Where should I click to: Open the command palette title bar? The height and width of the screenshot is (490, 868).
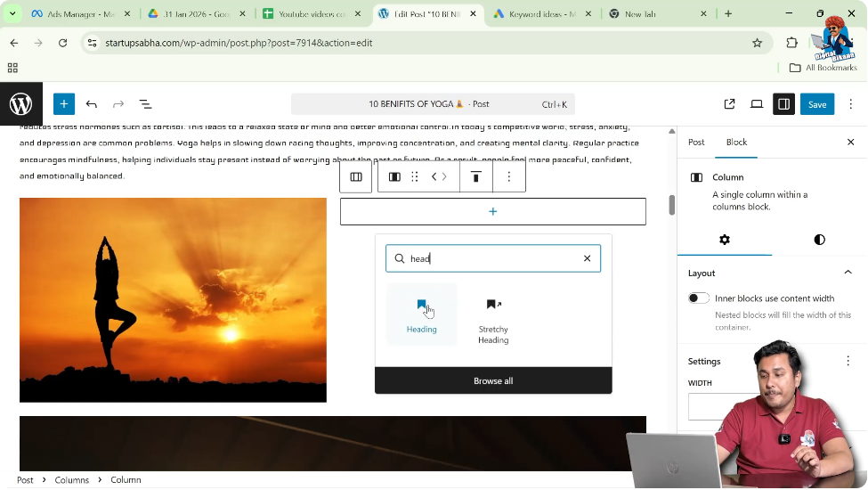point(433,104)
